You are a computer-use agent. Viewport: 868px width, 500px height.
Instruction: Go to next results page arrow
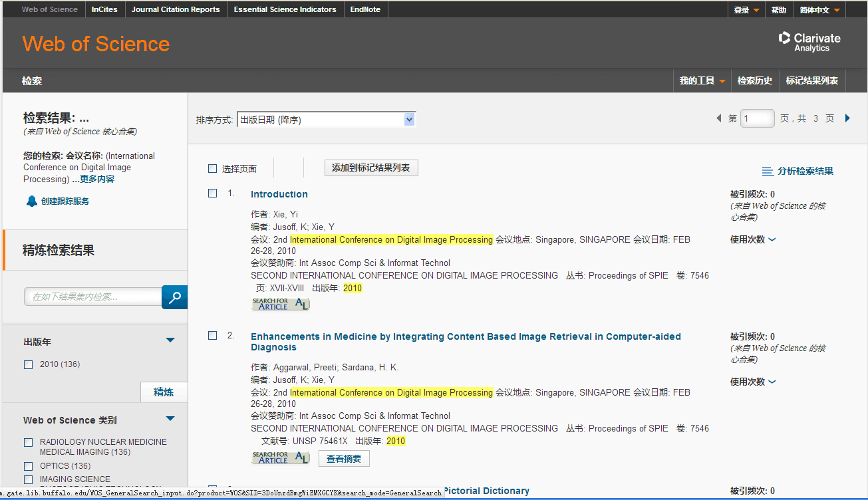[847, 118]
